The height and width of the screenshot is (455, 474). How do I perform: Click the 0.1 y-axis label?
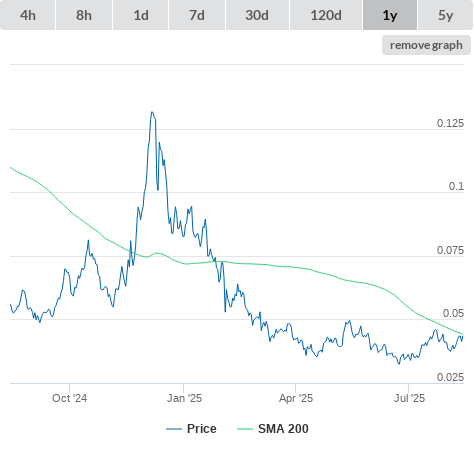tap(456, 186)
